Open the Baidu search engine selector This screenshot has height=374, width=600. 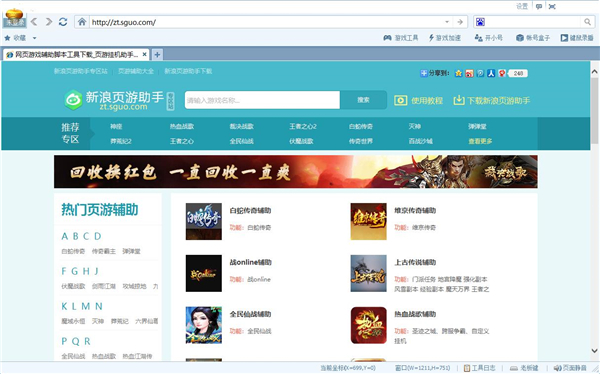[x=480, y=22]
